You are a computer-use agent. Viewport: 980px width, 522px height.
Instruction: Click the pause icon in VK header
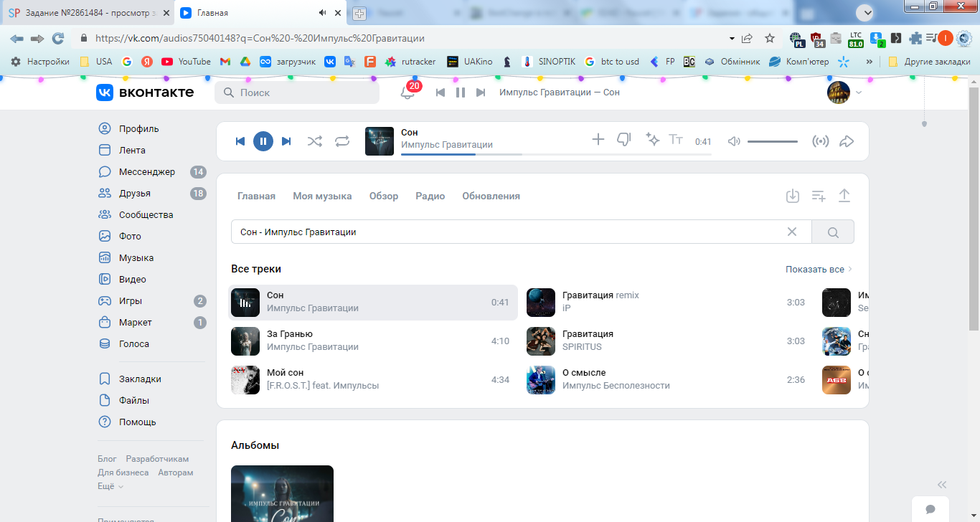coord(461,92)
